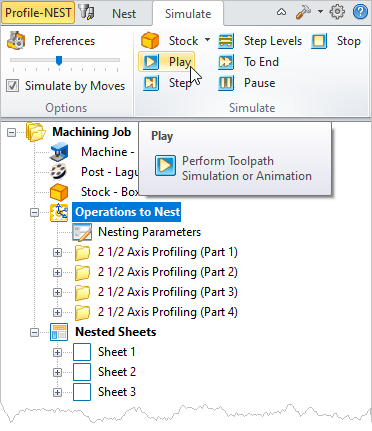372x431 pixels.
Task: Open the Nesting Parameters entry
Action: point(149,232)
